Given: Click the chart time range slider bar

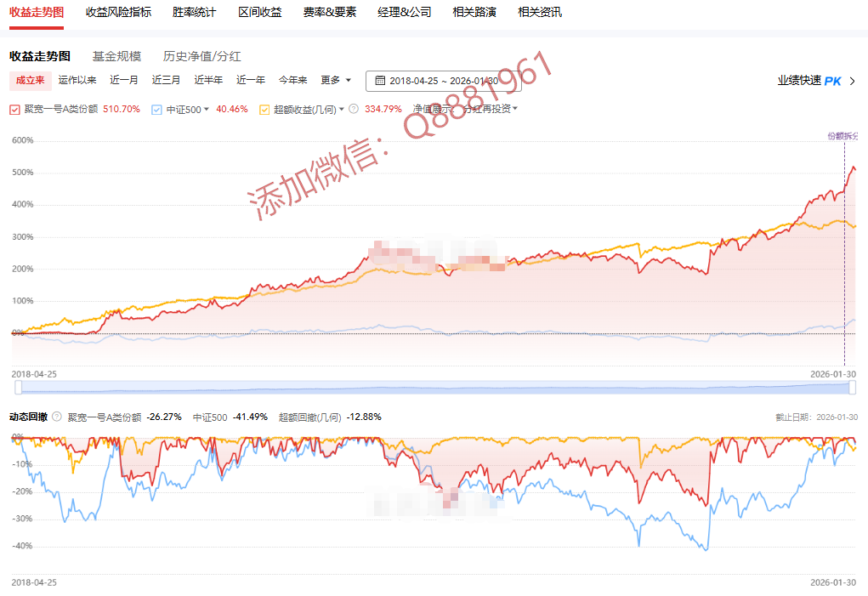Looking at the screenshot, I should pyautogui.click(x=434, y=388).
